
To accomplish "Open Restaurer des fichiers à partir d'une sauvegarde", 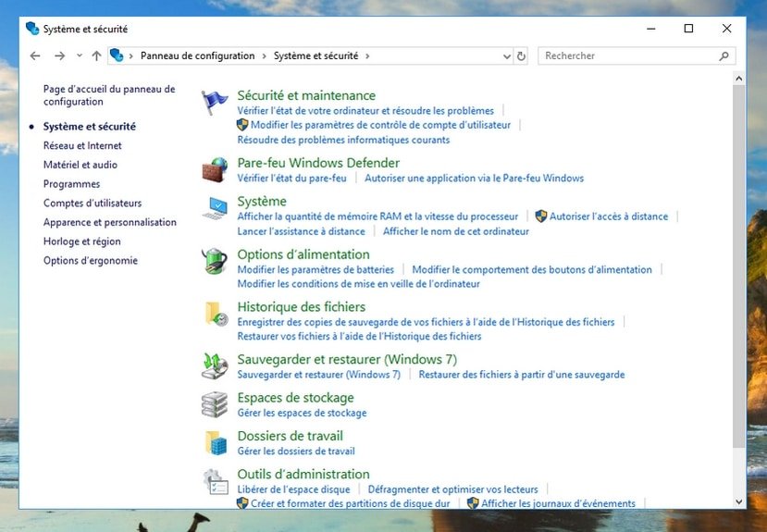I will pyautogui.click(x=522, y=375).
